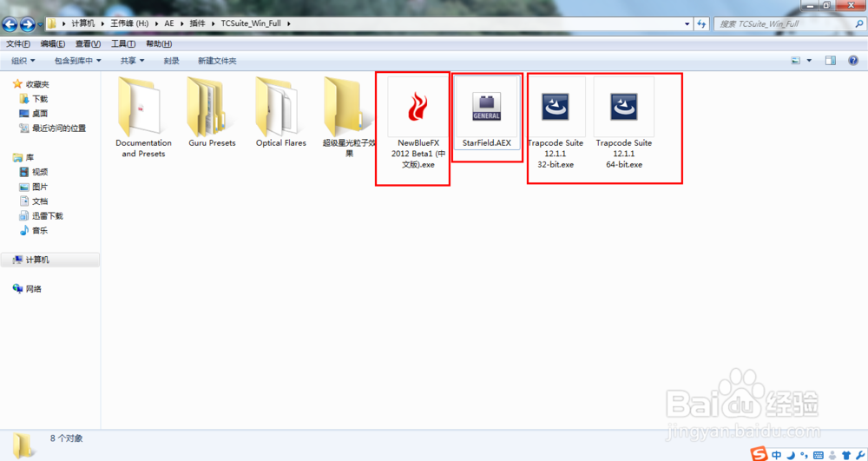The width and height of the screenshot is (868, 461).
Task: Go forward with the Forward arrow button
Action: (27, 23)
